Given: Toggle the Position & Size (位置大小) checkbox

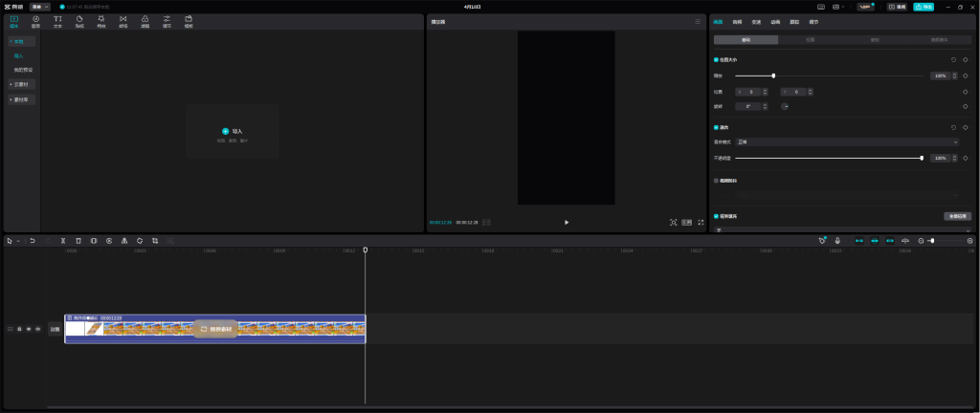Looking at the screenshot, I should [x=716, y=59].
